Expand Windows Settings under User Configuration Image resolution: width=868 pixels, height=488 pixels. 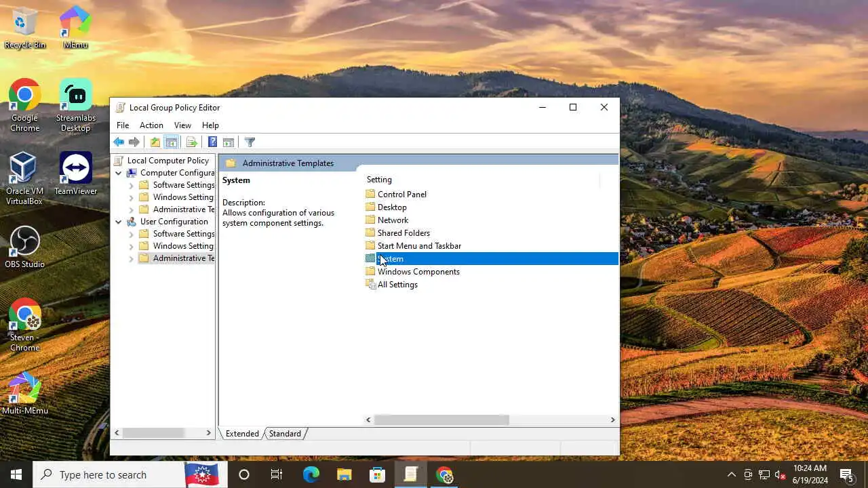132,246
